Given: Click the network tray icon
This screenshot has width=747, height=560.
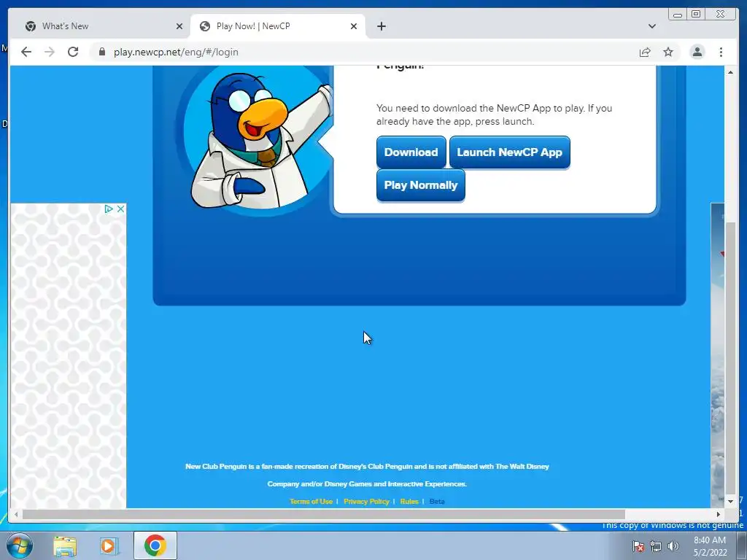Looking at the screenshot, I should coord(656,547).
